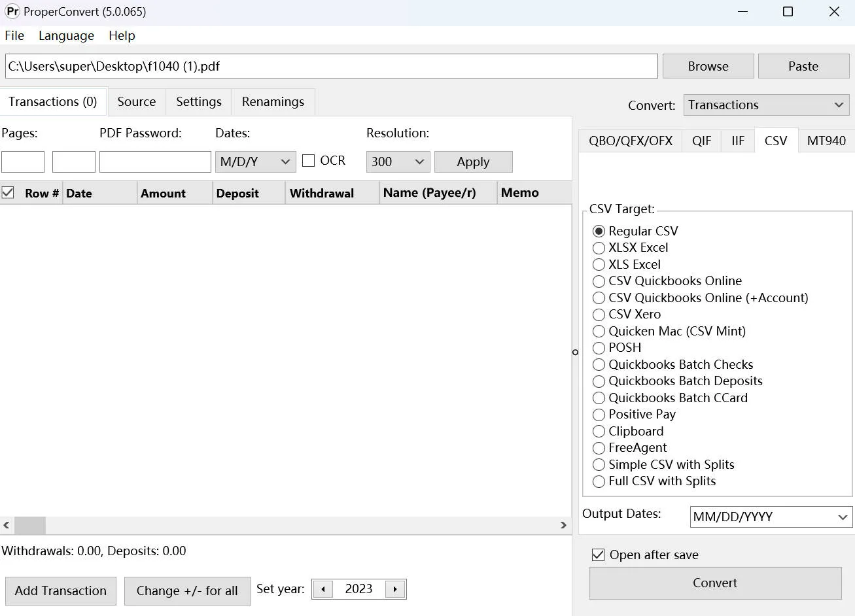Click the right arrow to increase year

(x=395, y=589)
